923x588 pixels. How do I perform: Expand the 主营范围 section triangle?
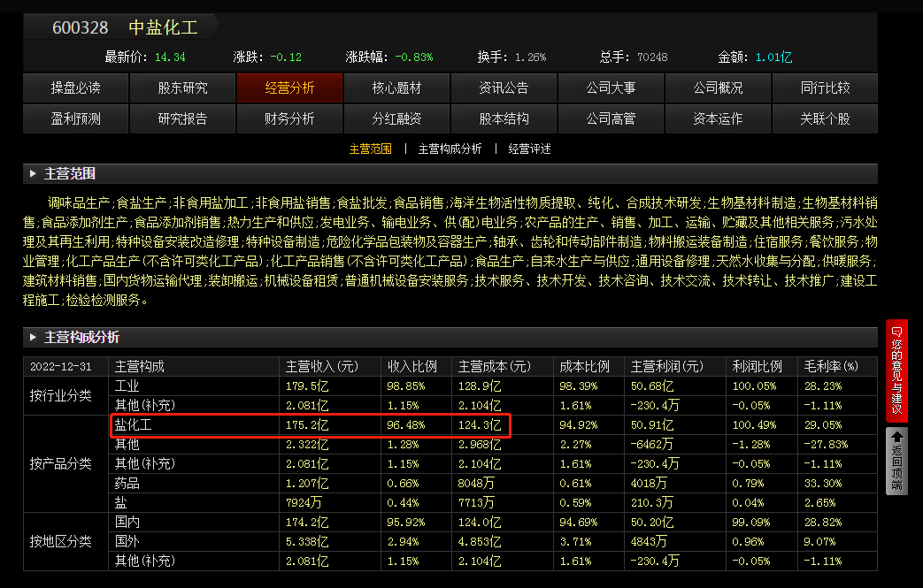pos(31,173)
